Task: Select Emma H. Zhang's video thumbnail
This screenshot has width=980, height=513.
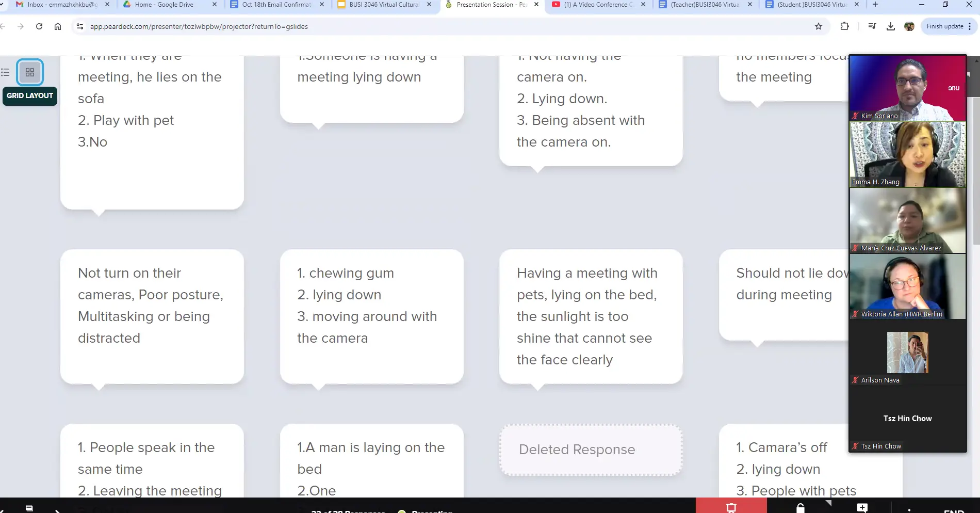Action: (907, 154)
